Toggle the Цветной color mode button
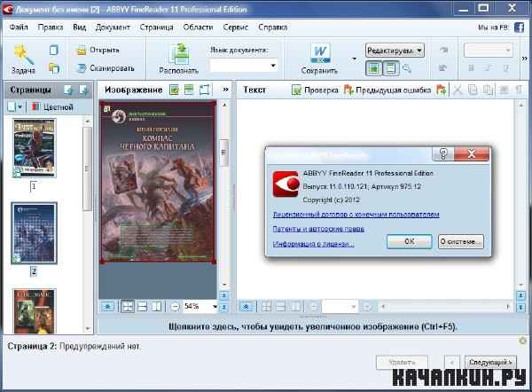 pos(52,107)
